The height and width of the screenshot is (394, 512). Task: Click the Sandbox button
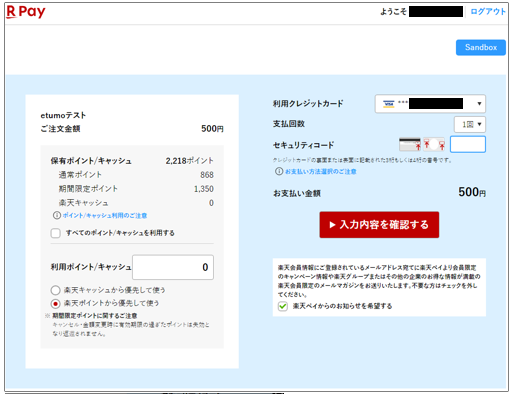pos(481,47)
